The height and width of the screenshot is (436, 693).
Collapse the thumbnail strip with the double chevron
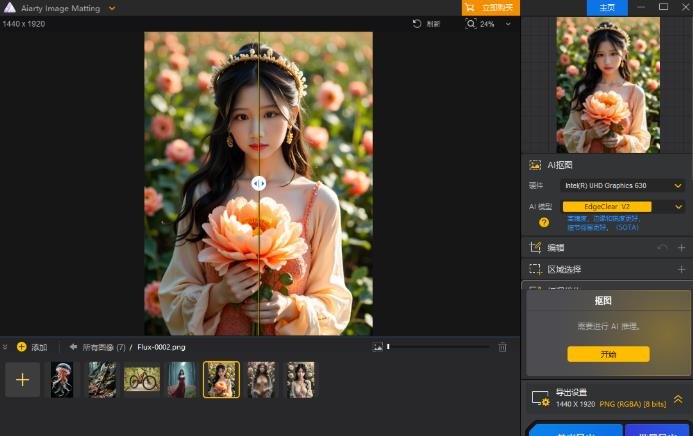click(5, 347)
